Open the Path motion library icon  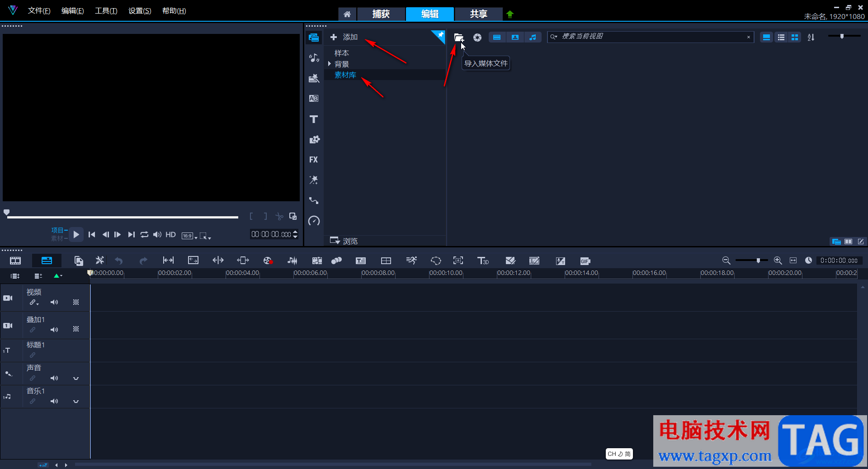314,200
